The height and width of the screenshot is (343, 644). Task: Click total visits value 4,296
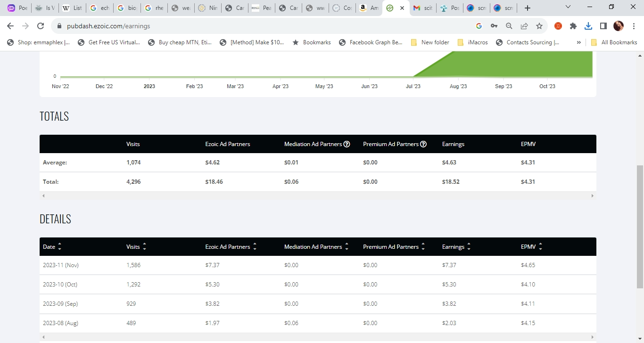tap(133, 182)
